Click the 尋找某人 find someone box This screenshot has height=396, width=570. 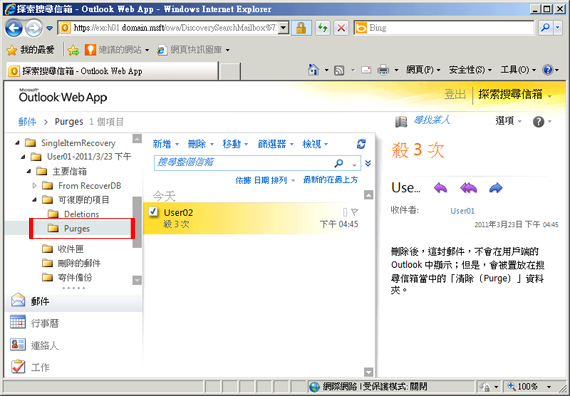pos(432,120)
